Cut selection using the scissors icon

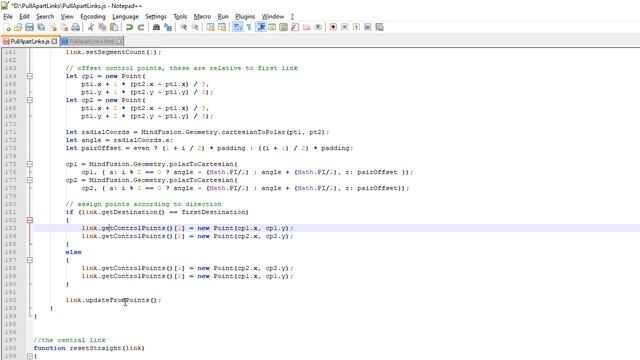[91, 27]
